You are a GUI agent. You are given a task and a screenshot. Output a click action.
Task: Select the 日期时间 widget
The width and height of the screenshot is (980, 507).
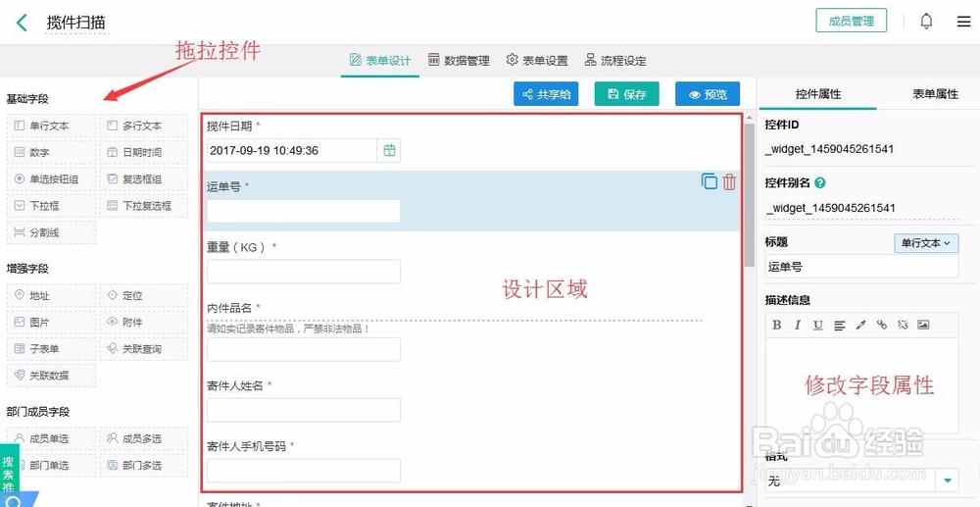click(144, 153)
